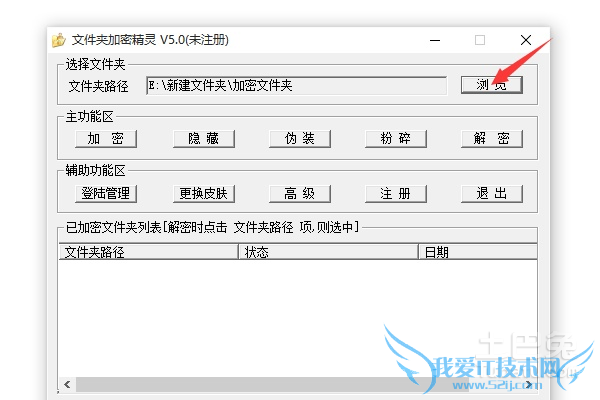600x400 pixels.
Task: Open 登陆管理 login management
Action: (106, 194)
